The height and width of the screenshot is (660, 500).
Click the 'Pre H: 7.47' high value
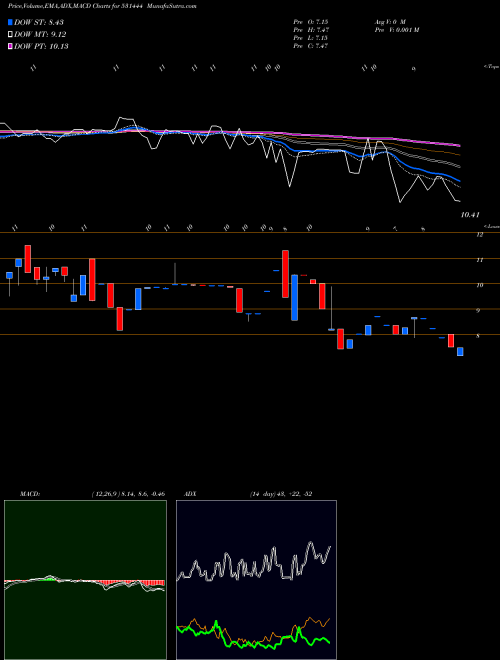click(x=311, y=29)
